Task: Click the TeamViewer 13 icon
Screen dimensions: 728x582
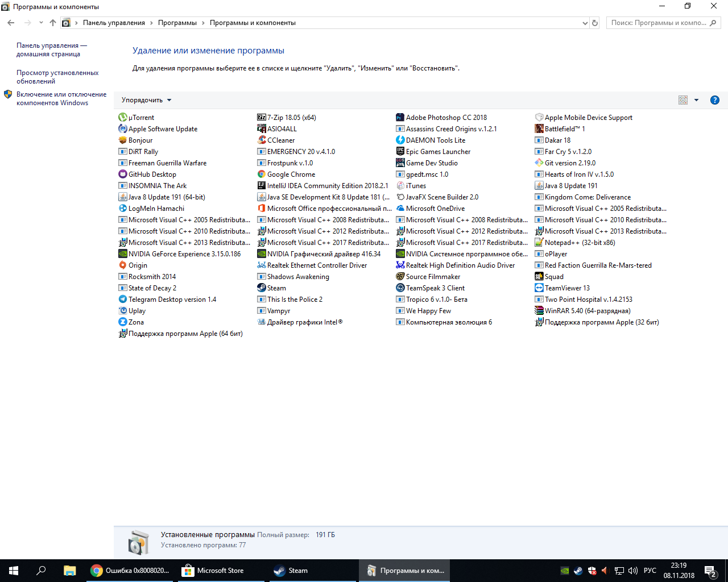Action: (x=539, y=288)
